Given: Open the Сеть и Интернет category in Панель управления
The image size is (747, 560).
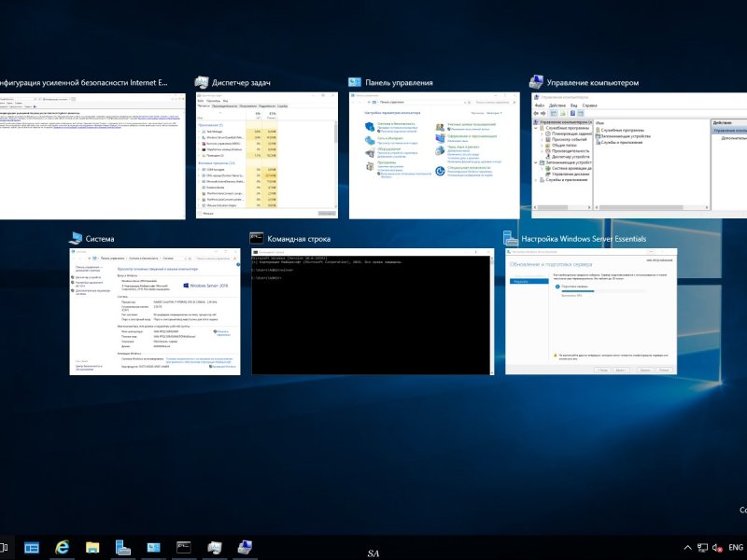Looking at the screenshot, I should (390, 138).
